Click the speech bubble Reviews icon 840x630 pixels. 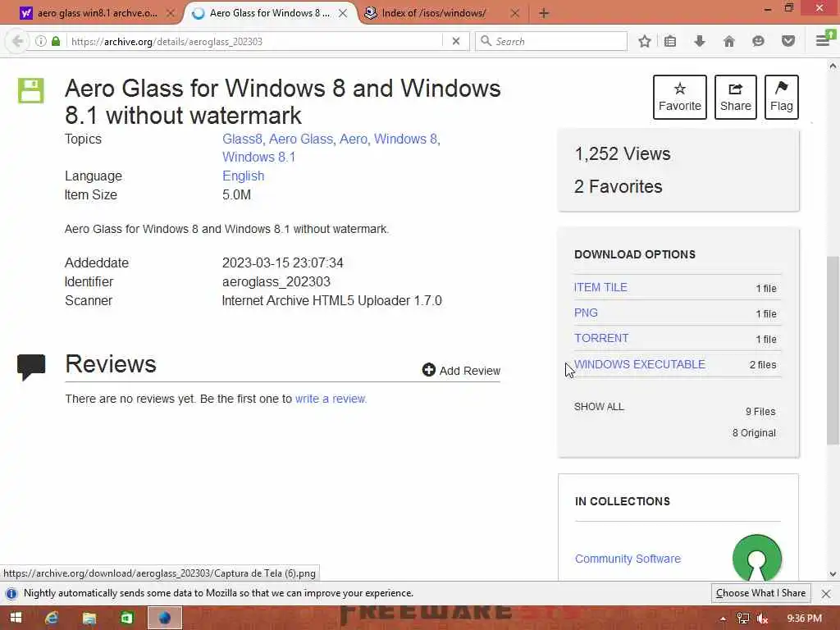[31, 367]
